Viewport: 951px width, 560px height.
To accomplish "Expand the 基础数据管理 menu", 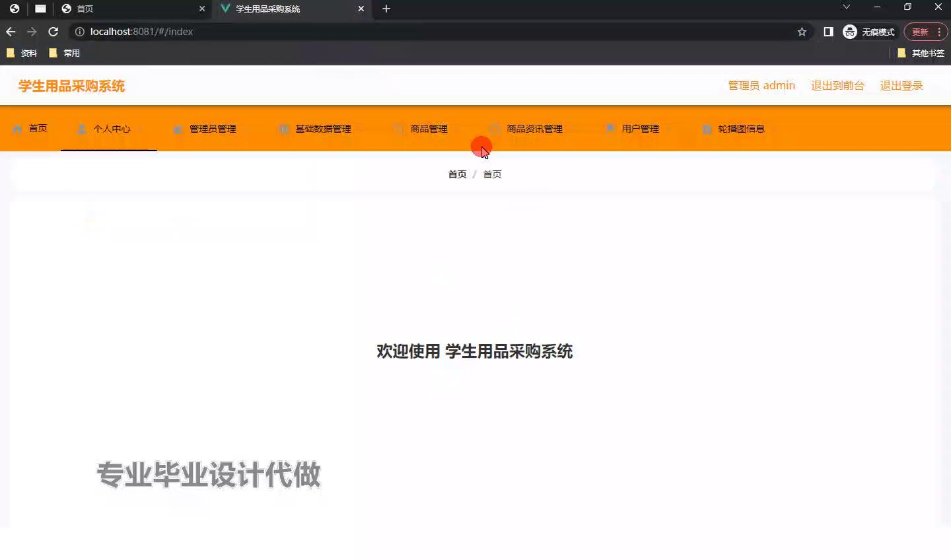I will (323, 129).
